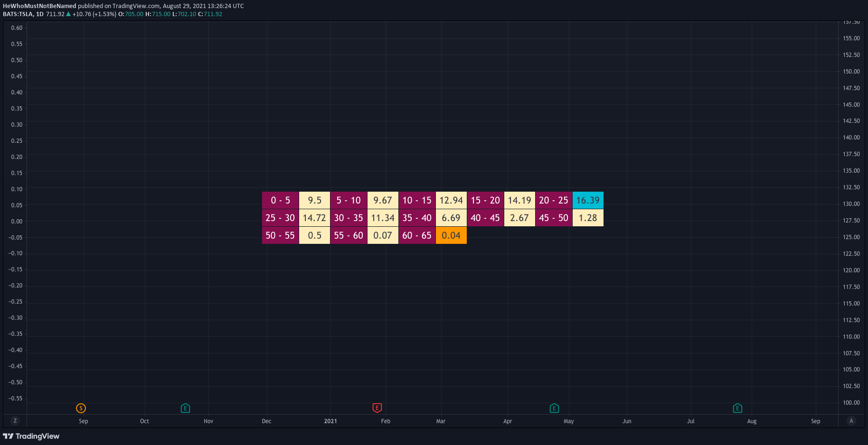Click the '30 - 35' range cell
868x445 pixels.
coord(349,218)
